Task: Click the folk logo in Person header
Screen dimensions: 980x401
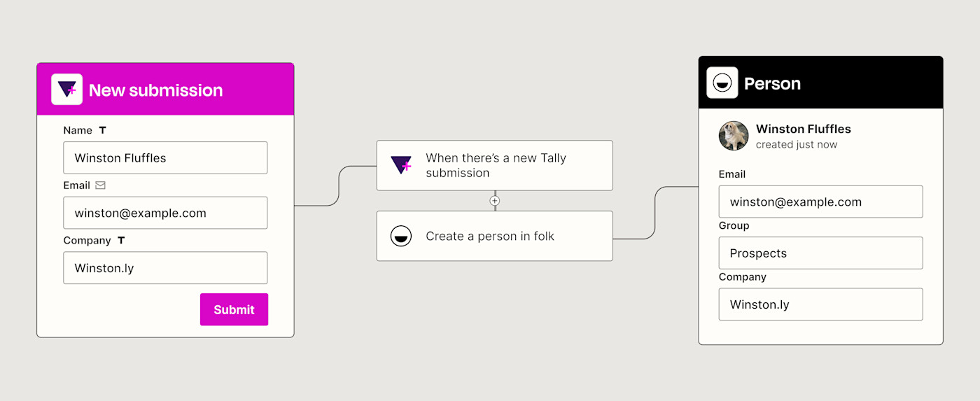Action: (x=722, y=83)
